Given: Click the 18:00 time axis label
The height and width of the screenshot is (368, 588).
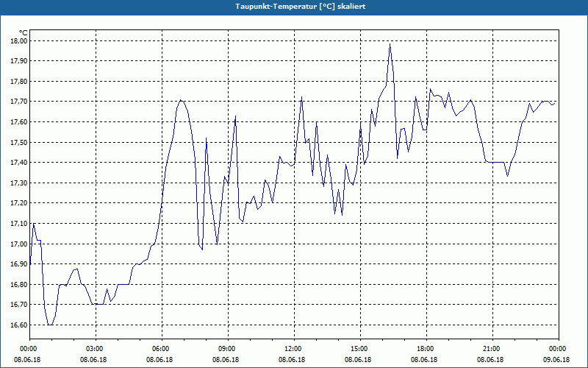Looking at the screenshot, I should [x=427, y=349].
